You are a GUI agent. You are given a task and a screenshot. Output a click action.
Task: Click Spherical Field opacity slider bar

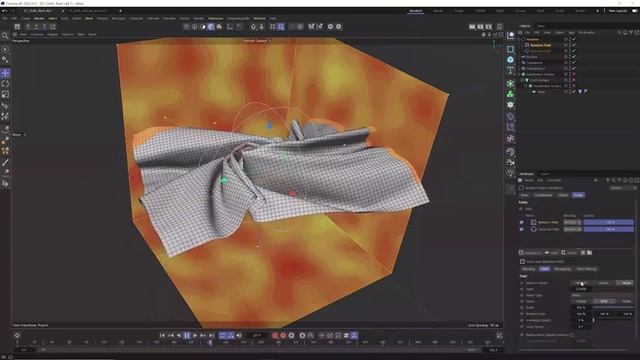(x=608, y=229)
